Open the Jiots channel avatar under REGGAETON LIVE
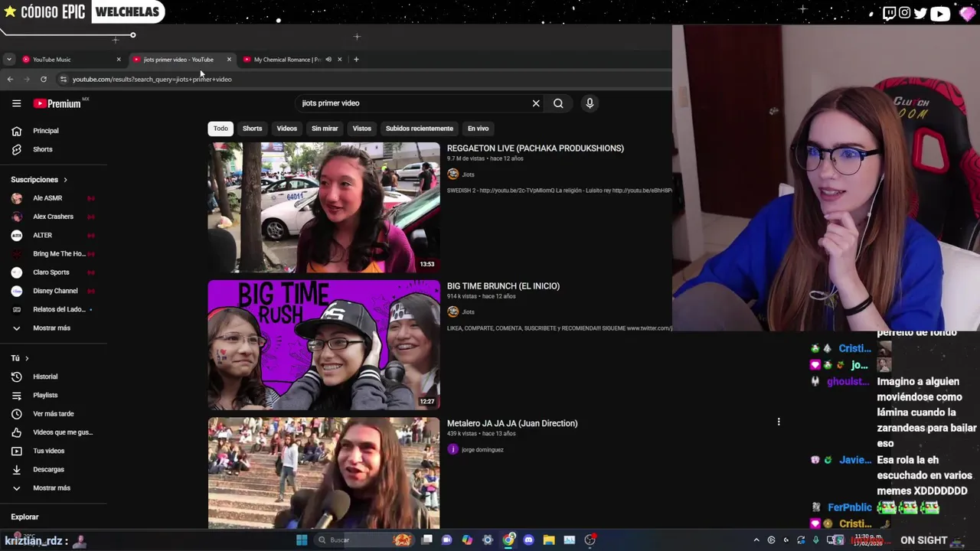980x551 pixels. pos(452,174)
